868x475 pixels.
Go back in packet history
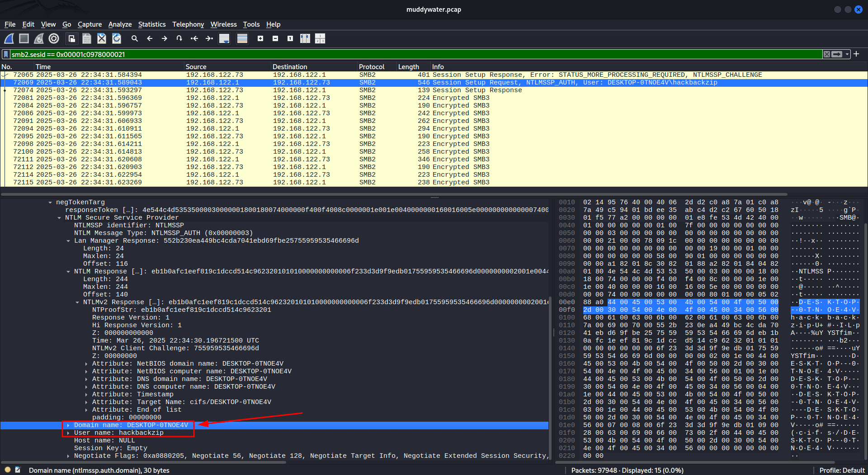pyautogui.click(x=150, y=38)
